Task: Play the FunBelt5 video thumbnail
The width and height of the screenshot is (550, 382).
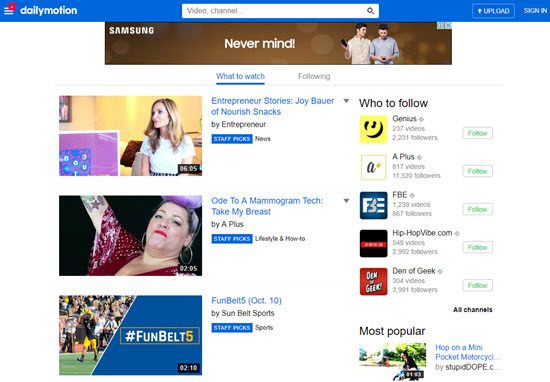Action: (x=130, y=335)
